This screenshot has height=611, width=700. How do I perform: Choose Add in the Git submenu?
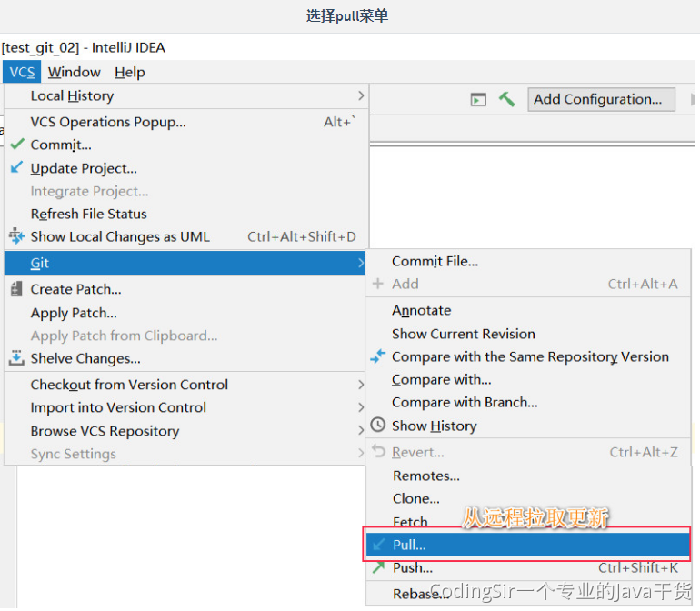click(x=528, y=284)
